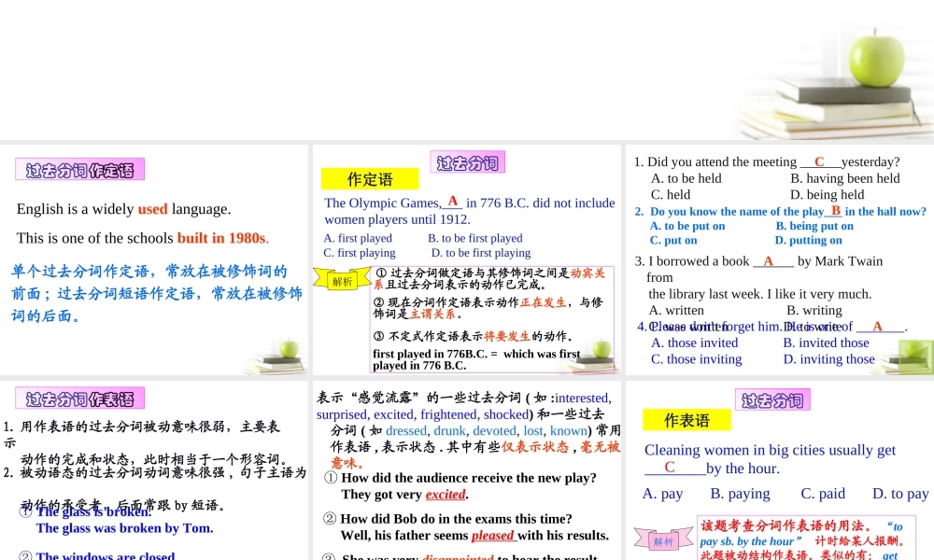Choose option 'B. having been held'
The height and width of the screenshot is (560, 934).
point(845,178)
